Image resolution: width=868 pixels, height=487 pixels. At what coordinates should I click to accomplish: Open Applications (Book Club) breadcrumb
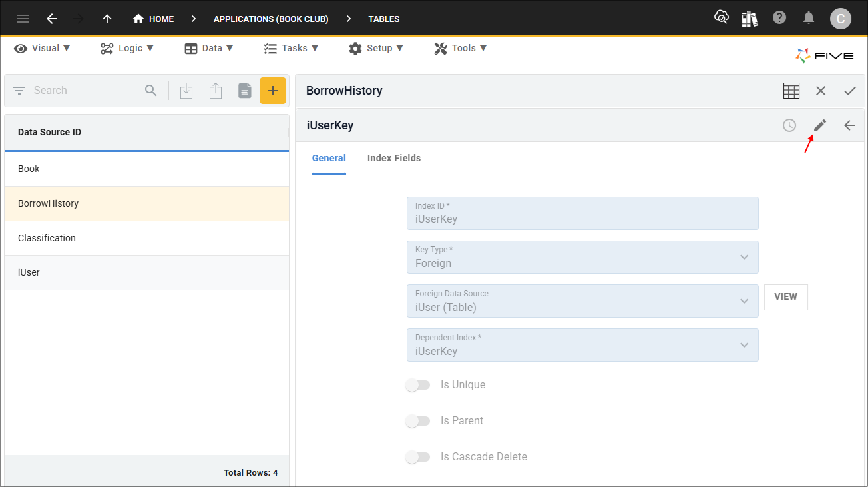coord(271,19)
